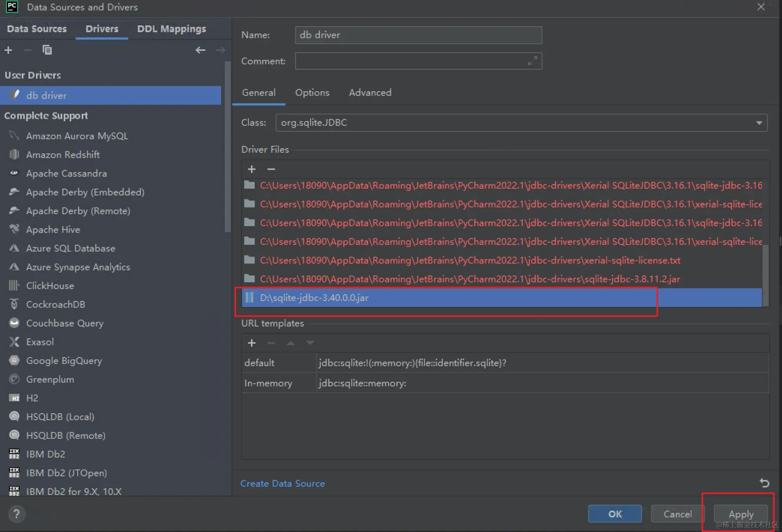This screenshot has width=782, height=532.
Task: Click the Cancel button
Action: tap(678, 514)
